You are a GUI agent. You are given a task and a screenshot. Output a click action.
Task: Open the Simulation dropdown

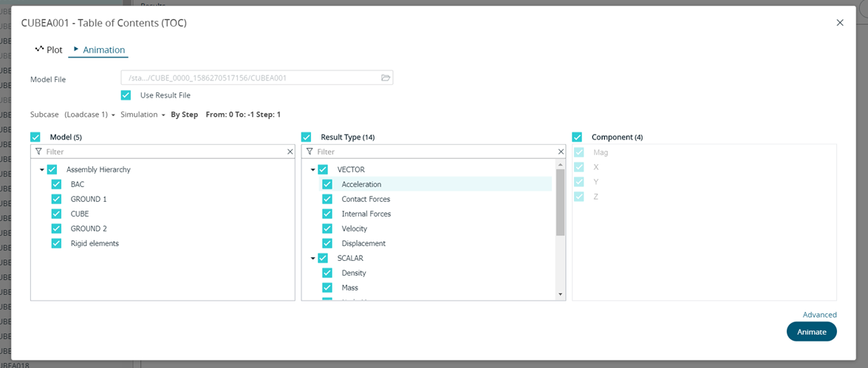[143, 115]
